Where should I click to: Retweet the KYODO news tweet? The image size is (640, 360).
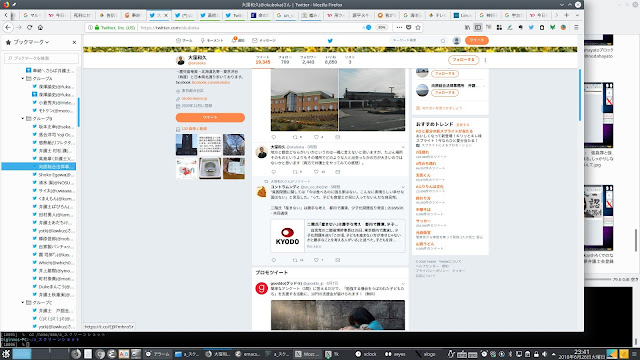(x=295, y=260)
